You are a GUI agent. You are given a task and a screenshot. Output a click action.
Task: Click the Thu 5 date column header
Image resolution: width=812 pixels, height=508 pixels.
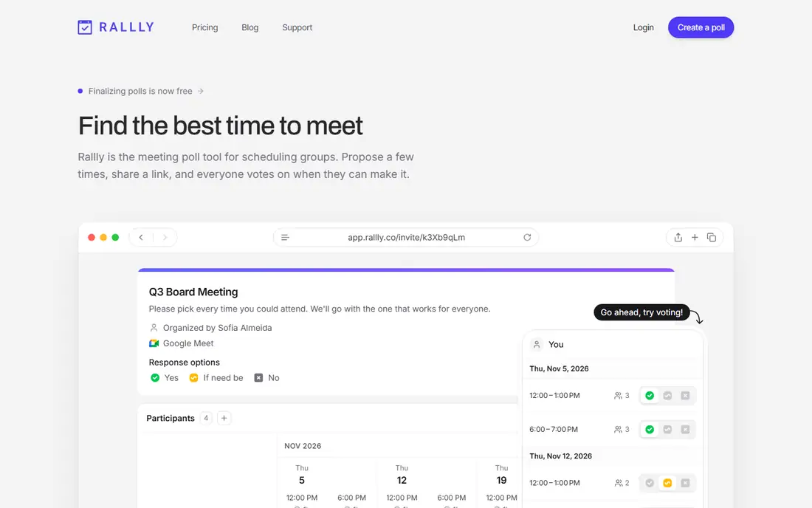[302, 474]
